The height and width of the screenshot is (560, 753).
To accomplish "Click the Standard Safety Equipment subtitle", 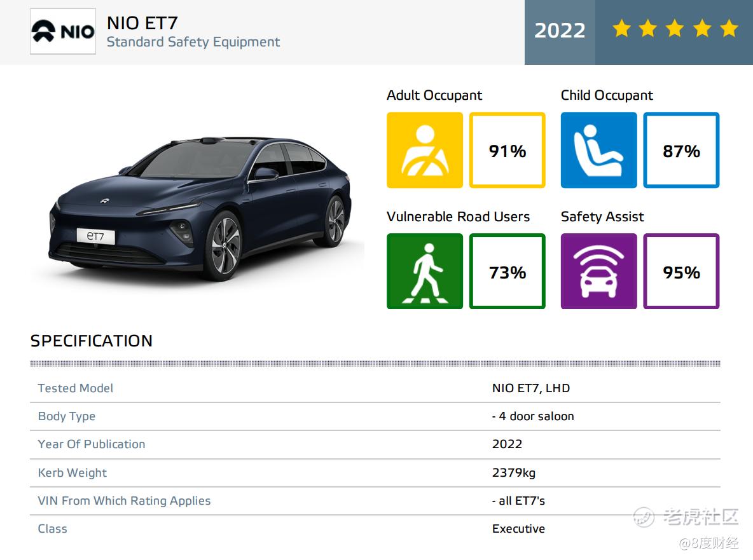I will tap(193, 42).
